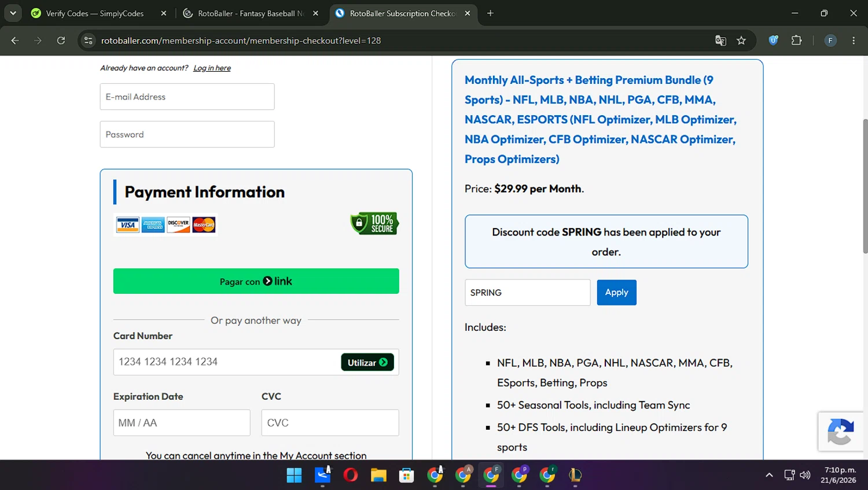Click 'You can cancel anytime' text
Screen dimensions: 868x490
(256, 455)
